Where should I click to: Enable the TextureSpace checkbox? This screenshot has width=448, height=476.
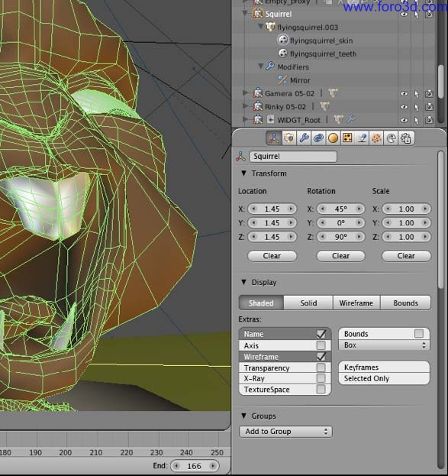click(x=321, y=389)
